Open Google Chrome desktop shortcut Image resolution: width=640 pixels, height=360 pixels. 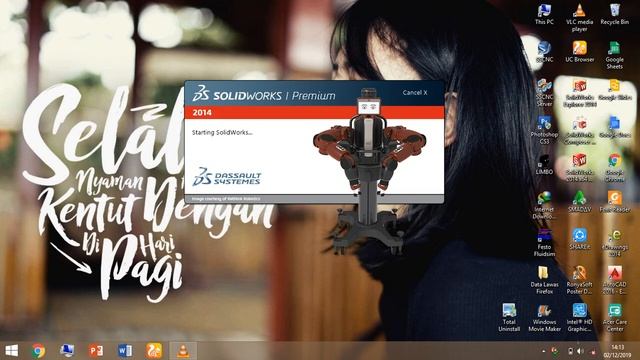pyautogui.click(x=614, y=168)
